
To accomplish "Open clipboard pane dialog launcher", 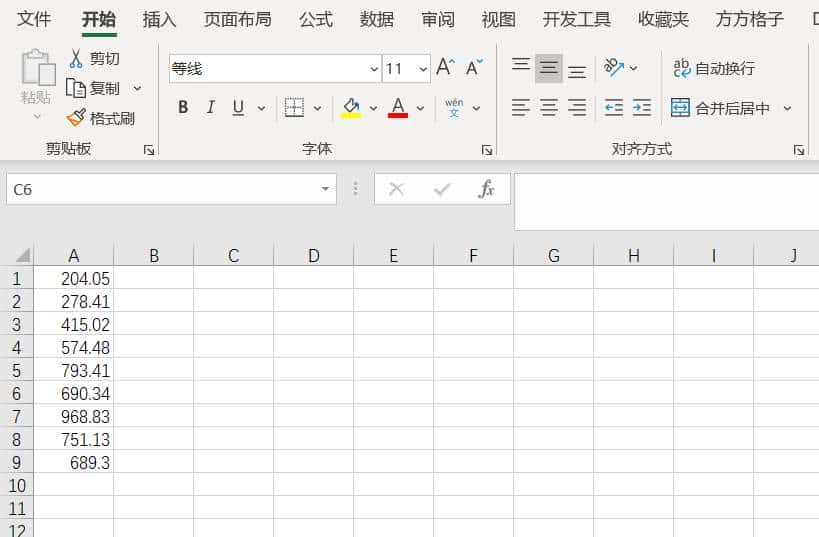I will point(149,150).
